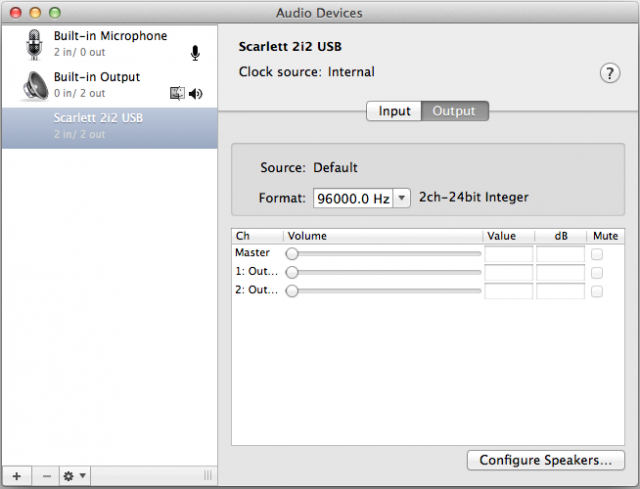Click the channel 2 Out volume slider

tap(383, 291)
